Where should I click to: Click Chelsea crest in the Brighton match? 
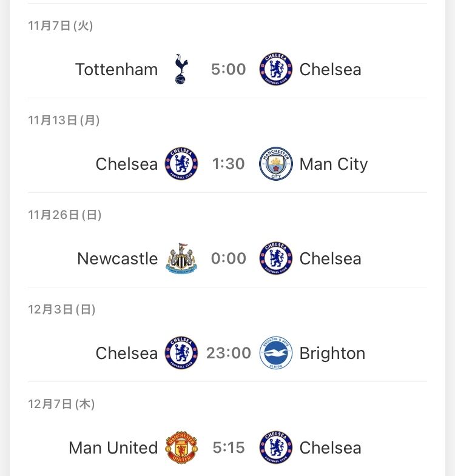[181, 353]
